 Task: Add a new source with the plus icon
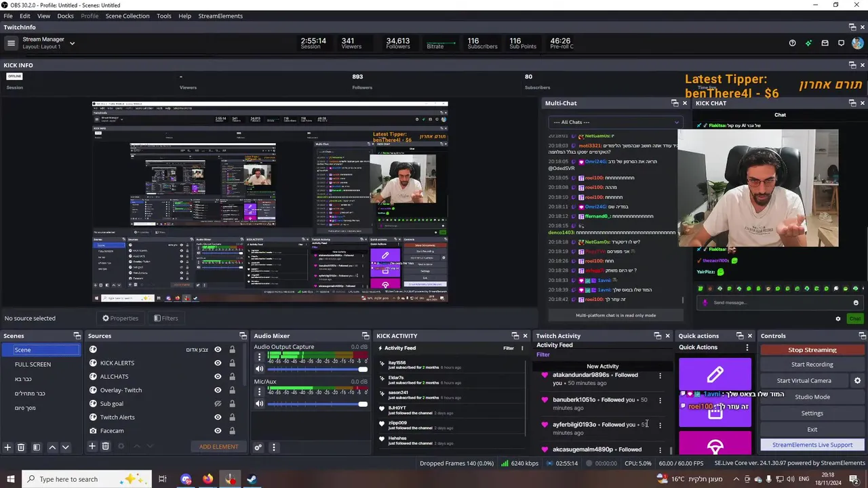pyautogui.click(x=92, y=446)
